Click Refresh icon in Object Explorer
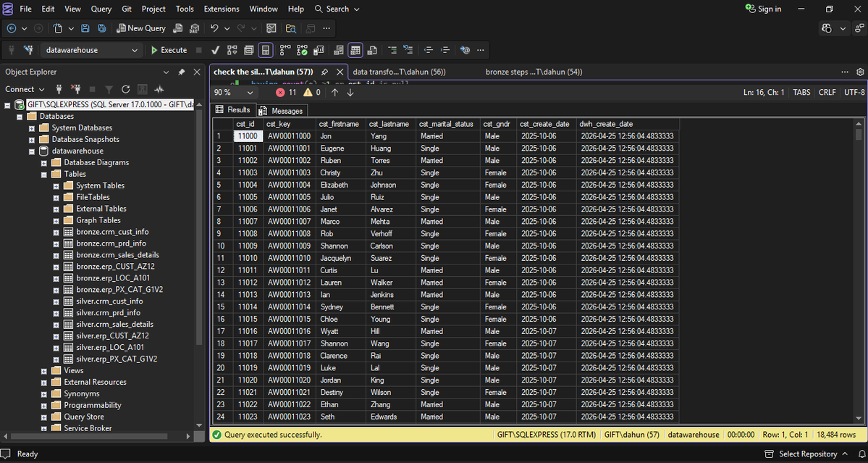Image resolution: width=868 pixels, height=463 pixels. [126, 89]
